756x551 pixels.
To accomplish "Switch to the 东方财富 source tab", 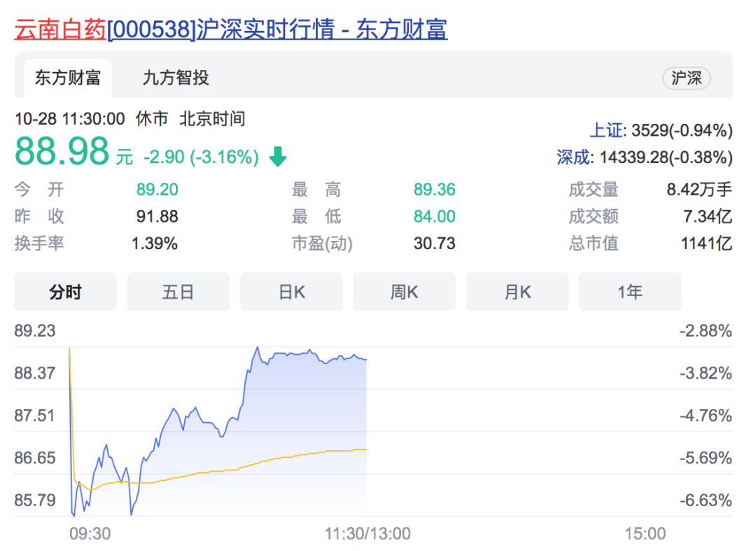I will 68,78.
